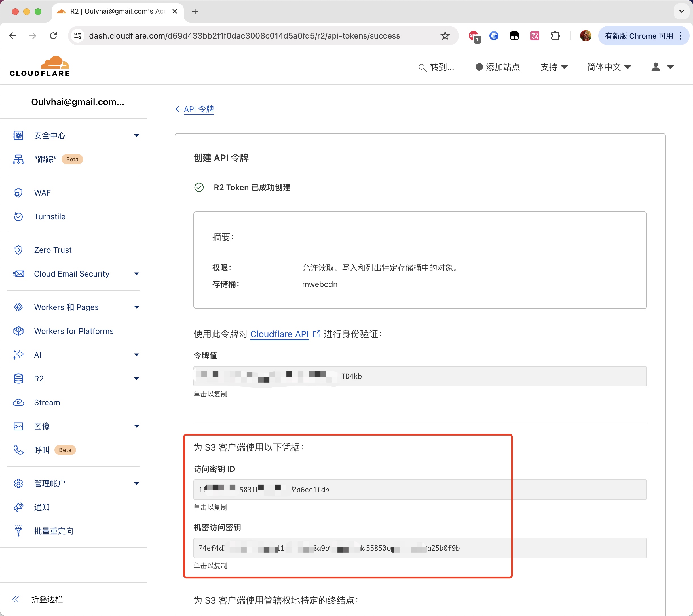Open the Cloudflare API documentation link
The height and width of the screenshot is (616, 693).
click(279, 334)
